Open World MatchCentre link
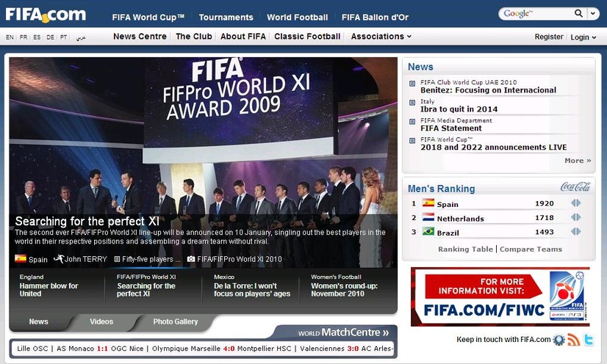The image size is (607, 364). tap(343, 332)
